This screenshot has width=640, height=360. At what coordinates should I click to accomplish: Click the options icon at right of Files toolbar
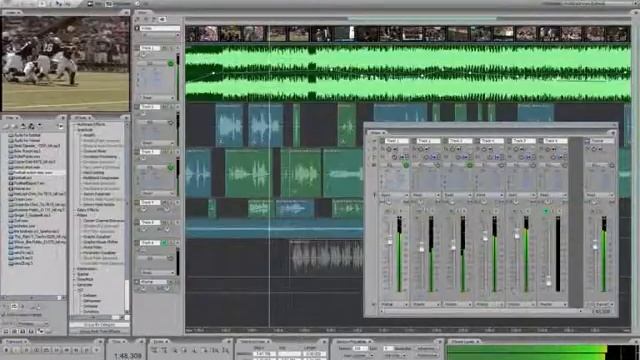[60, 126]
